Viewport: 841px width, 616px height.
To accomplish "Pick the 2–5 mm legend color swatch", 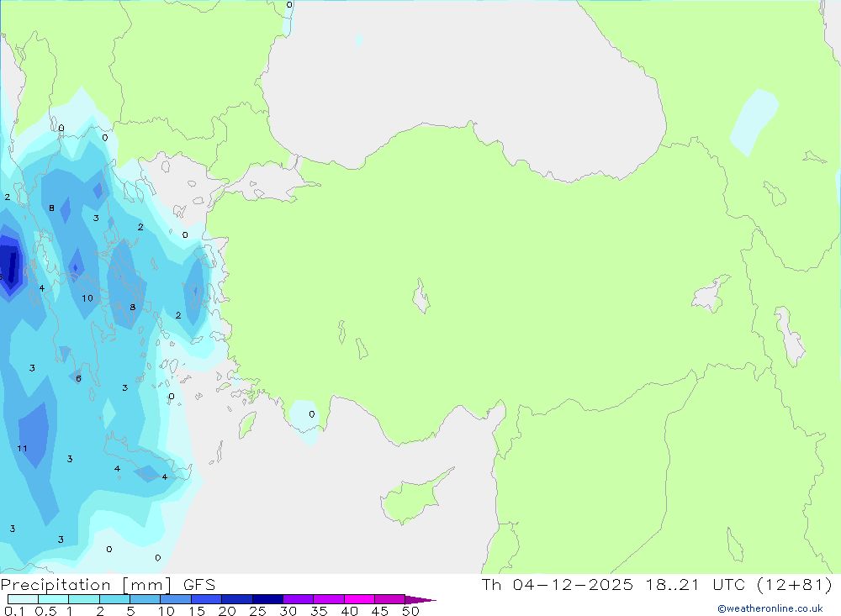I will click(114, 599).
